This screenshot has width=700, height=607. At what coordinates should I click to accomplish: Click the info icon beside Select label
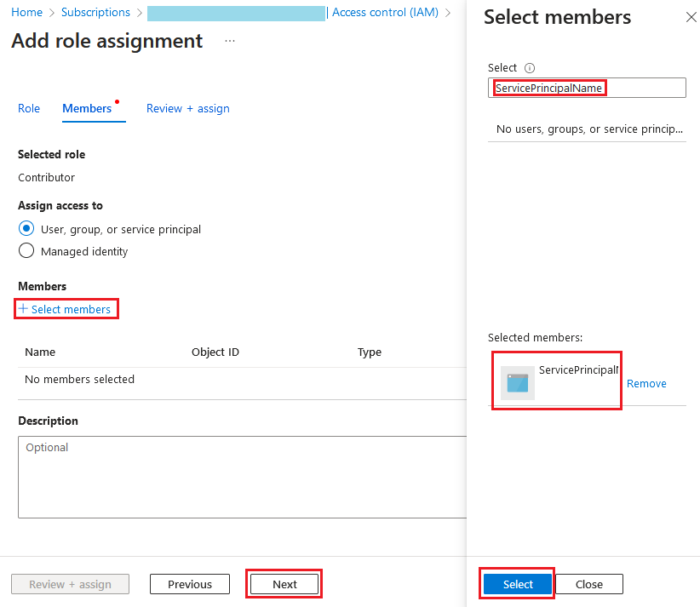(x=529, y=68)
